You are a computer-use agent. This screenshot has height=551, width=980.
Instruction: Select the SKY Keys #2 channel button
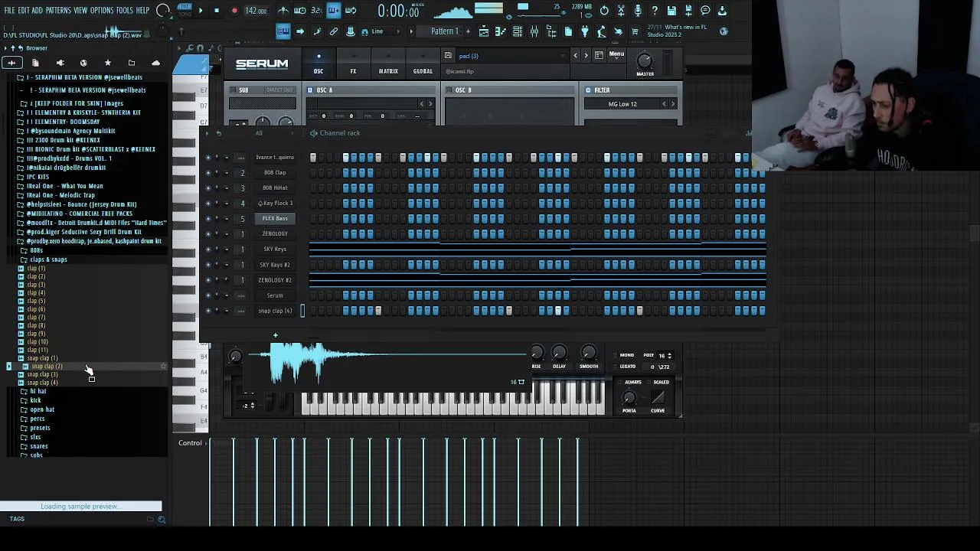pos(275,265)
